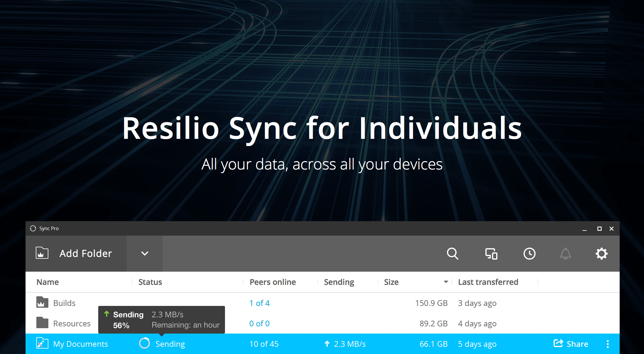Viewport: 644px width, 354px height.
Task: Open the settings gear icon
Action: [601, 254]
